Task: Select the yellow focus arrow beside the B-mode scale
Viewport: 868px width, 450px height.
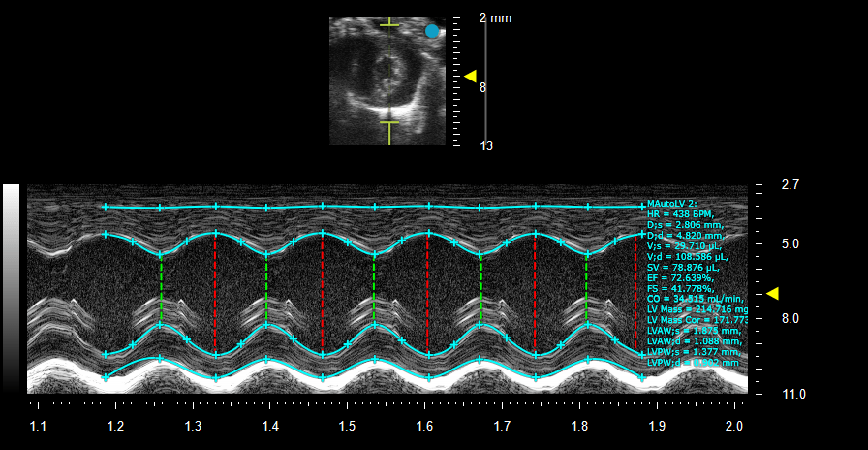Action: point(470,76)
